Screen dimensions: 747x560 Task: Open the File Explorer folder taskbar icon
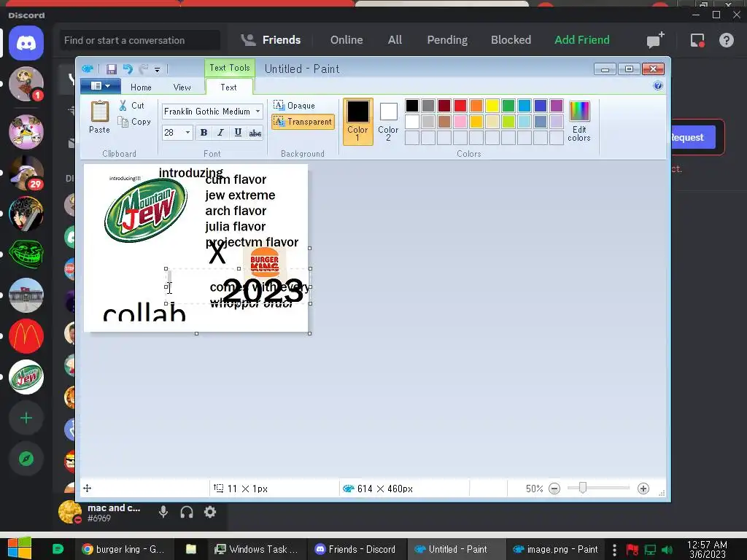(191, 550)
